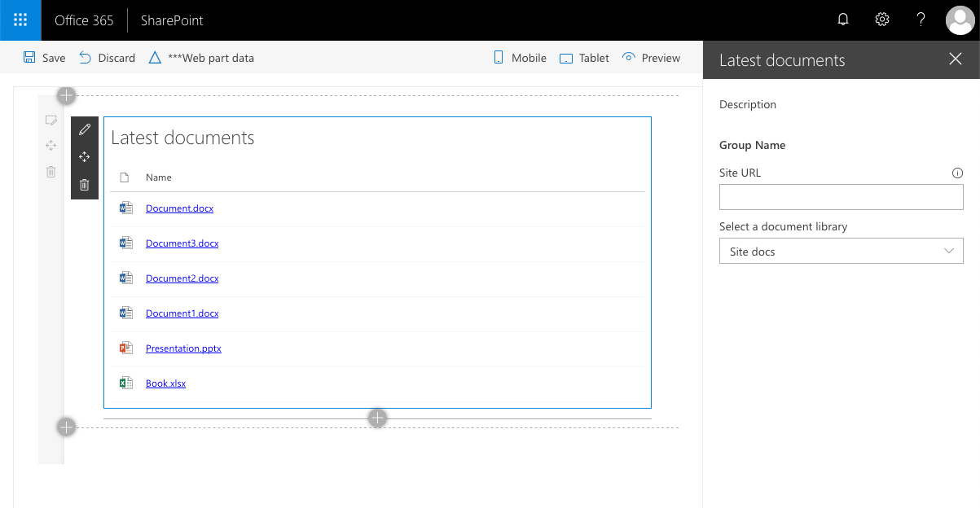Open notifications bell
Viewport: 980px width, 508px height.
[843, 20]
